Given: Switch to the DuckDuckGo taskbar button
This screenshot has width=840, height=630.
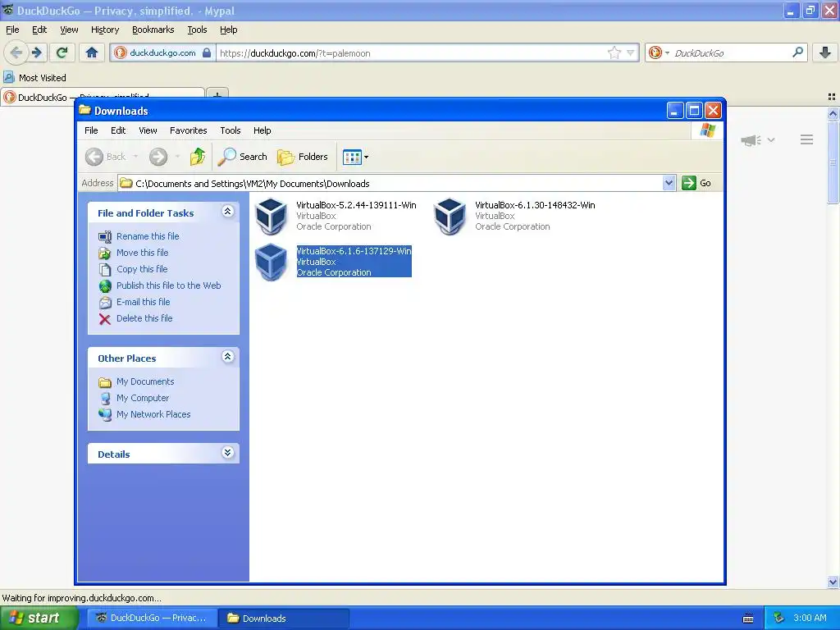Looking at the screenshot, I should pos(153,619).
